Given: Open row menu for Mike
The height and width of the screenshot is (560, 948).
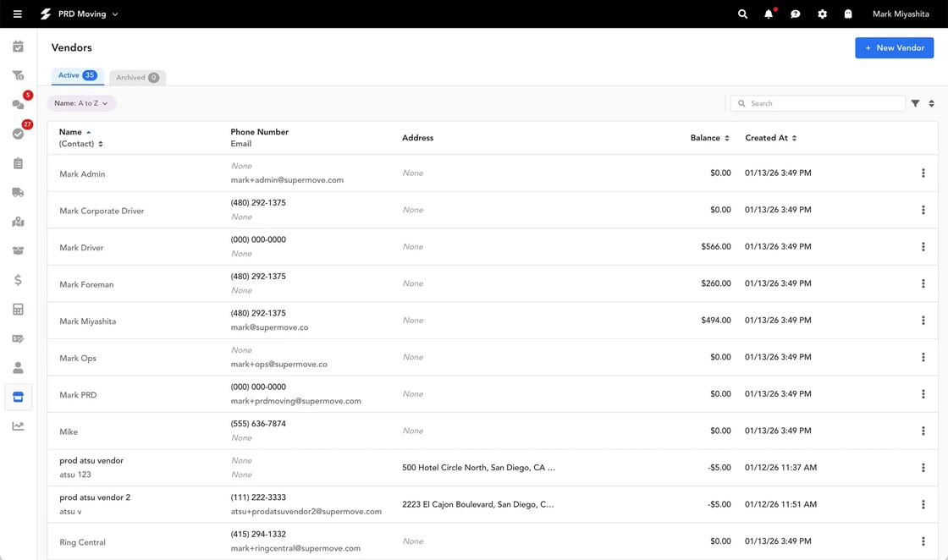Looking at the screenshot, I should click(923, 431).
